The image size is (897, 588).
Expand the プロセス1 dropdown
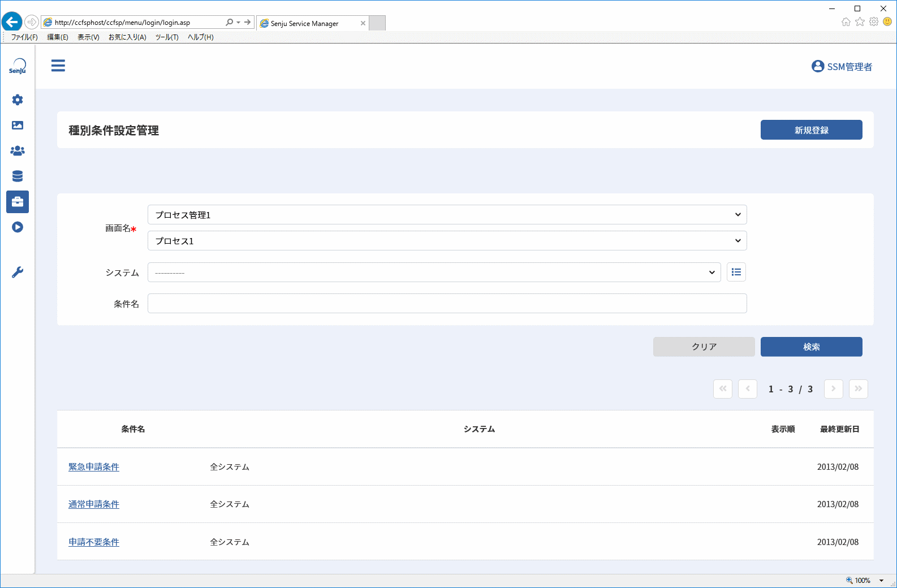coord(447,241)
